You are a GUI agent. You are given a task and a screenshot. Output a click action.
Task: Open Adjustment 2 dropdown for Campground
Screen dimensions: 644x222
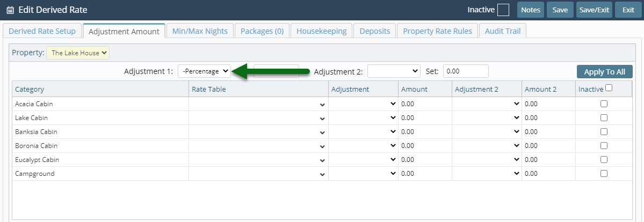click(x=487, y=174)
